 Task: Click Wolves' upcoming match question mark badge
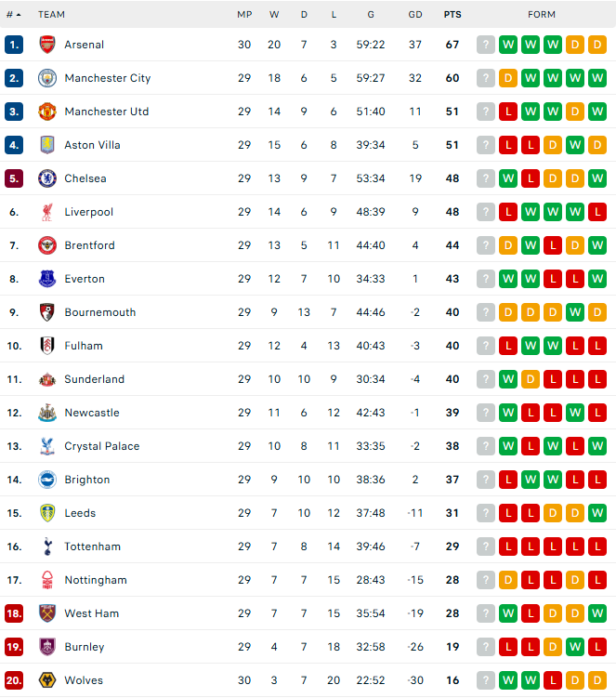click(x=486, y=680)
